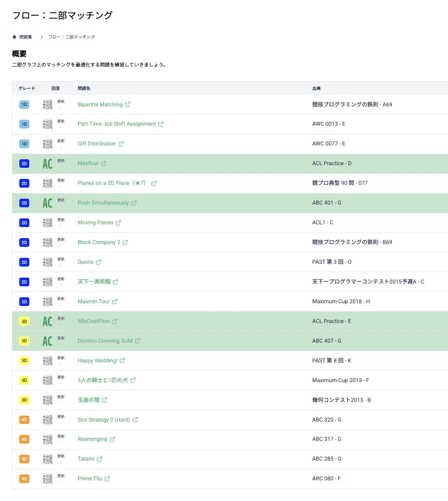448x501 pixels.
Task: Go to the Happy Wedding! problem
Action: [x=97, y=361]
